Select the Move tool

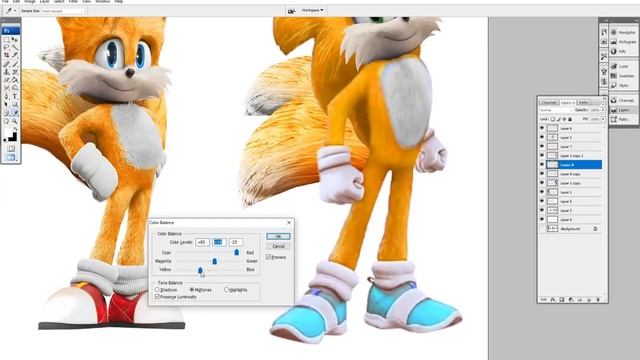(x=15, y=39)
